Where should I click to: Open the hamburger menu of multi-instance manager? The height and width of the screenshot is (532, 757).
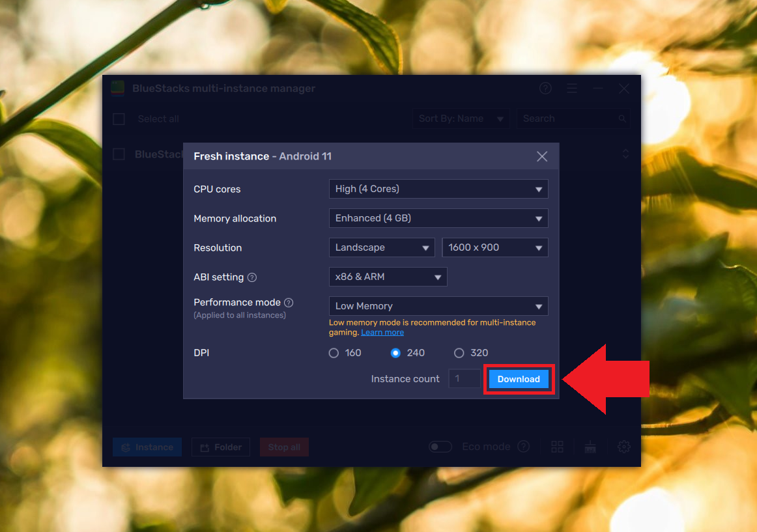point(571,88)
